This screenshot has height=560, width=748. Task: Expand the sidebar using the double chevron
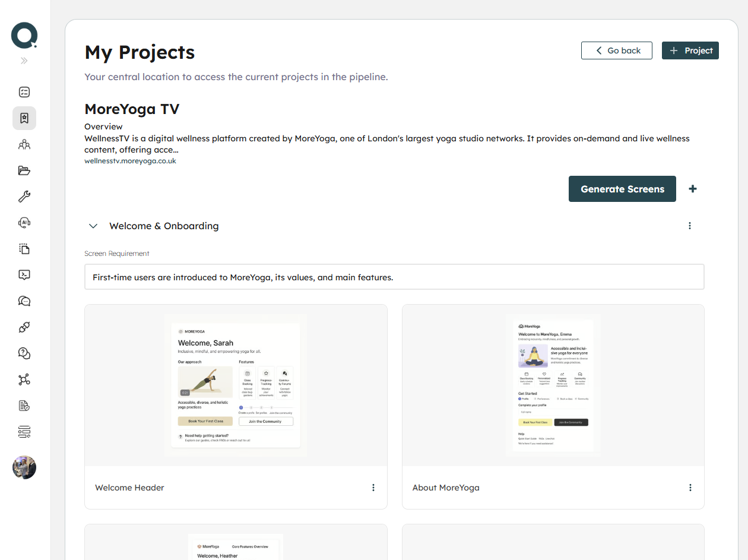24,60
